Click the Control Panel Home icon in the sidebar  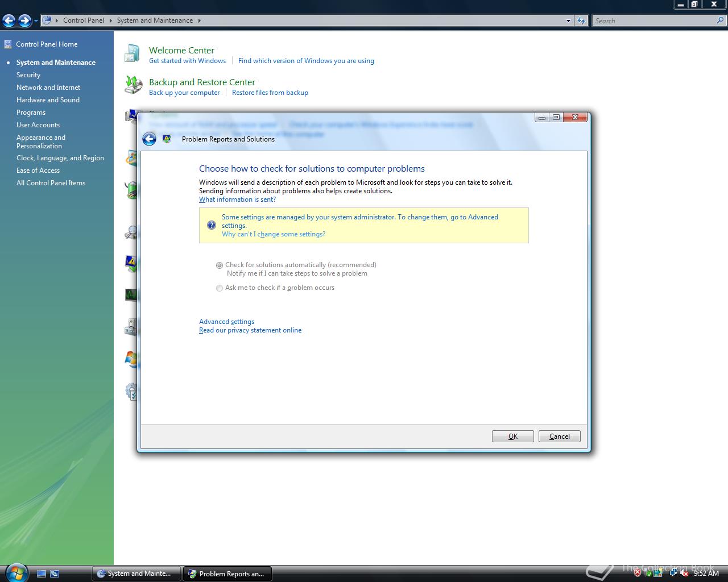[8, 44]
